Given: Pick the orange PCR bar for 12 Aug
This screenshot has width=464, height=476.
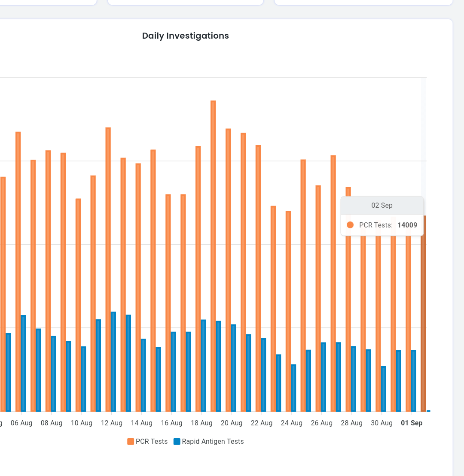Looking at the screenshot, I should click(x=108, y=270).
